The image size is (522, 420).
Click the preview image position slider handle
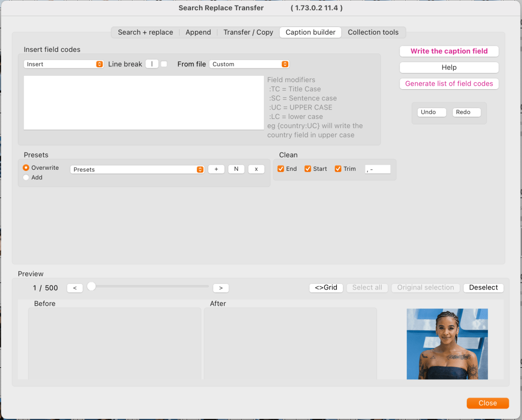[x=91, y=286]
